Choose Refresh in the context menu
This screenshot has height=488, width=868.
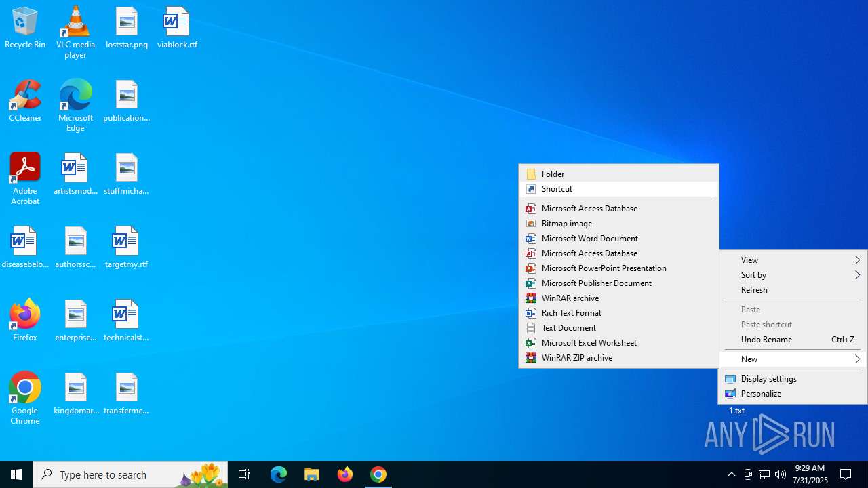(793, 290)
